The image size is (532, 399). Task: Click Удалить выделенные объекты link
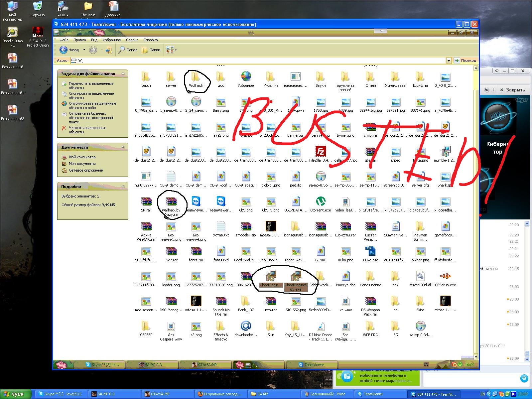[x=87, y=130]
